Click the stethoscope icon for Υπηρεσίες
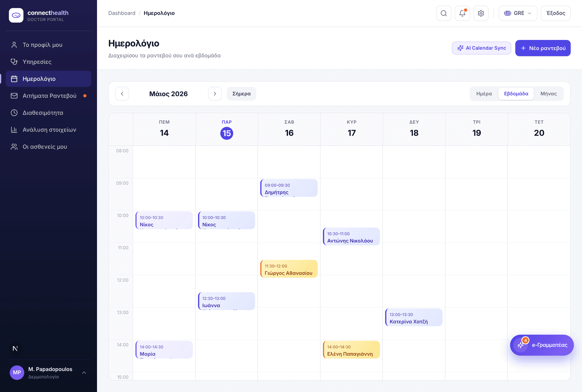Viewport: 582px width, 392px height. (14, 62)
